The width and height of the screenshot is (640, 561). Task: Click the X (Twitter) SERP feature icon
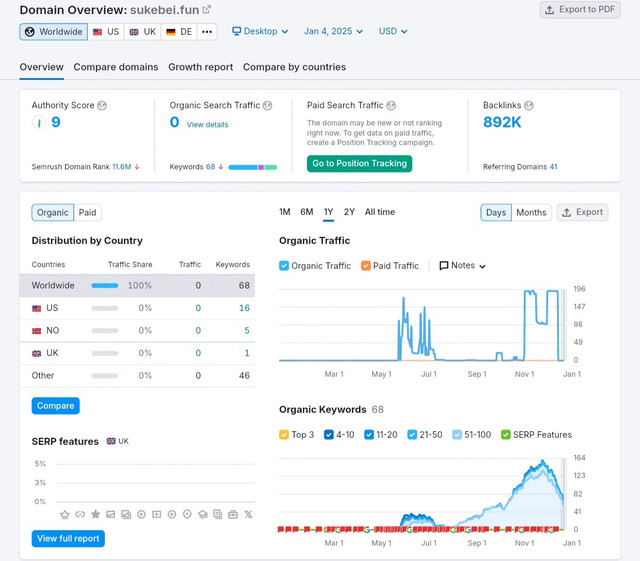tap(248, 514)
